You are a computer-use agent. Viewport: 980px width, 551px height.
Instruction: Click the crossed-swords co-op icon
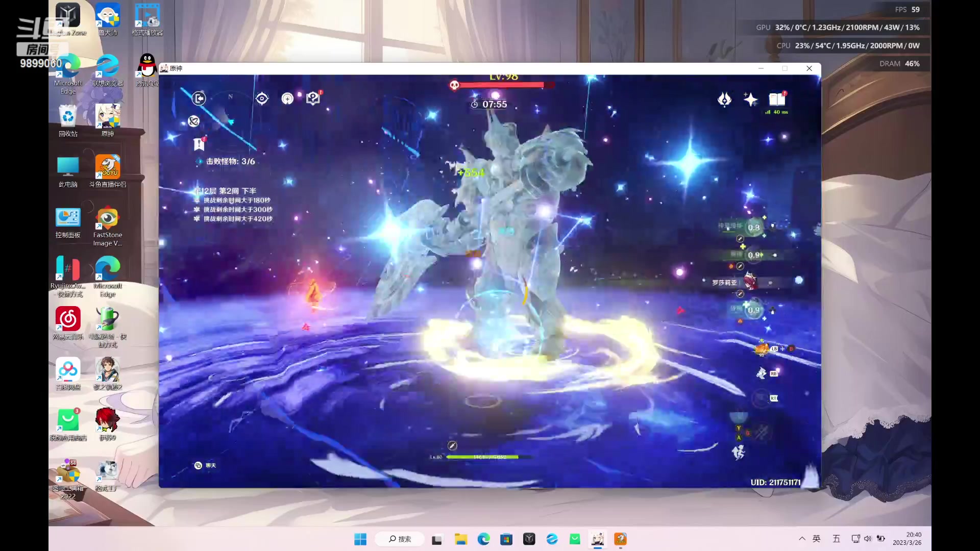point(193,121)
